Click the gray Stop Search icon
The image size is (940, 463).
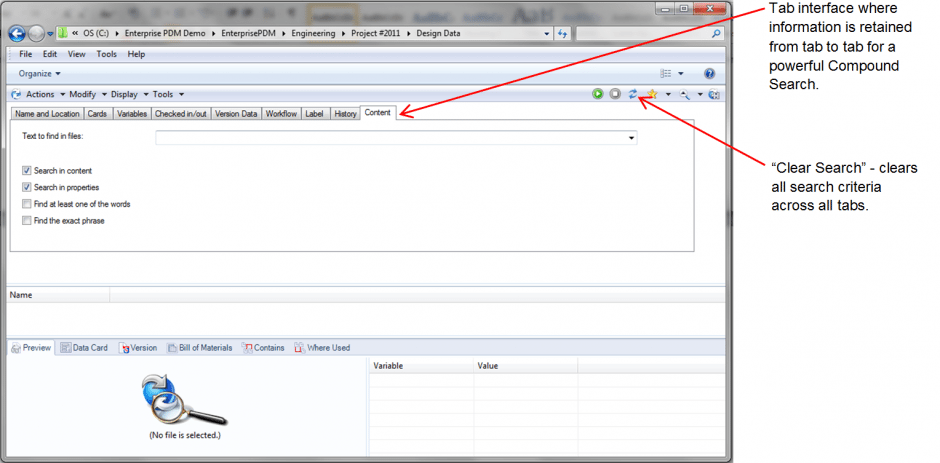(x=615, y=94)
